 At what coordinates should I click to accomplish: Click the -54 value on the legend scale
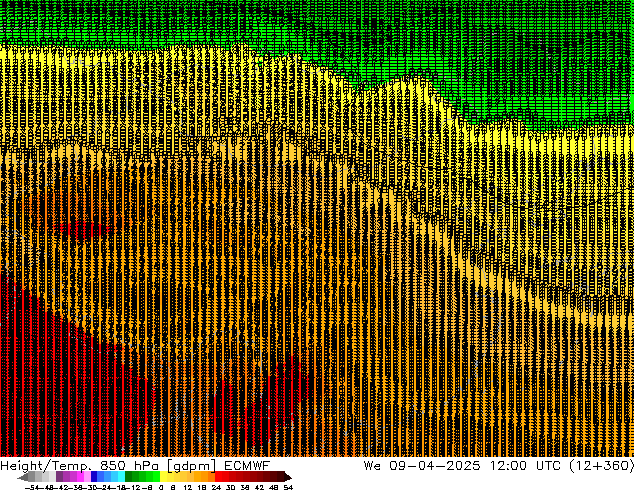point(29,486)
